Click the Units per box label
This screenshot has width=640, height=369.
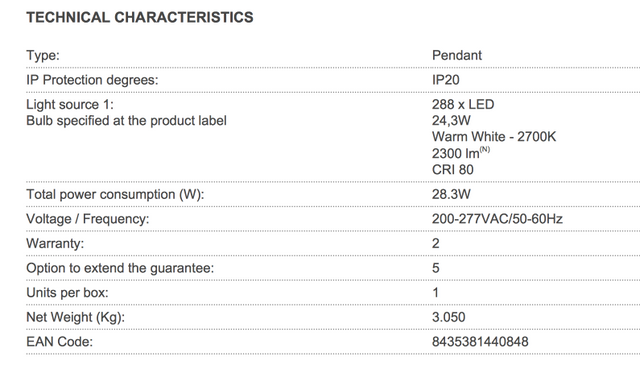(x=67, y=293)
